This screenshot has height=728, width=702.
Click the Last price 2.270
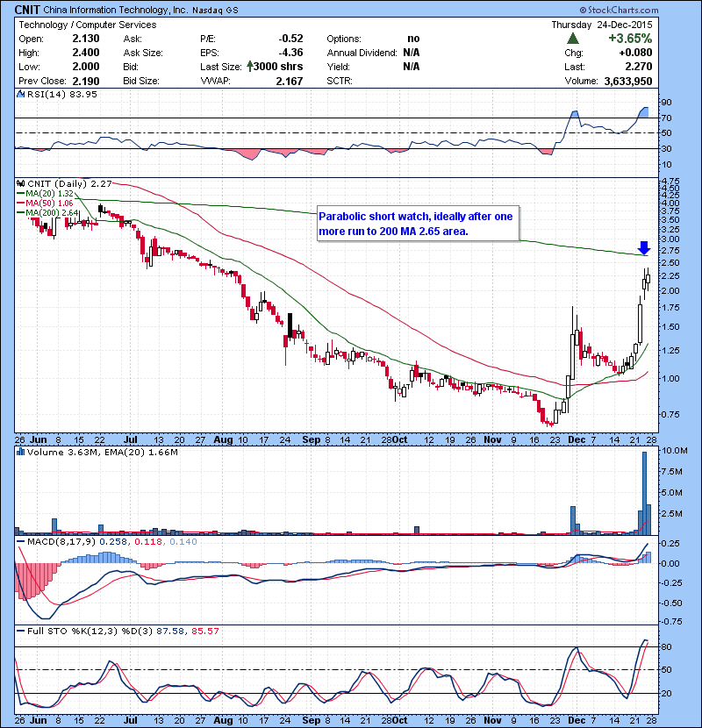[x=638, y=67]
